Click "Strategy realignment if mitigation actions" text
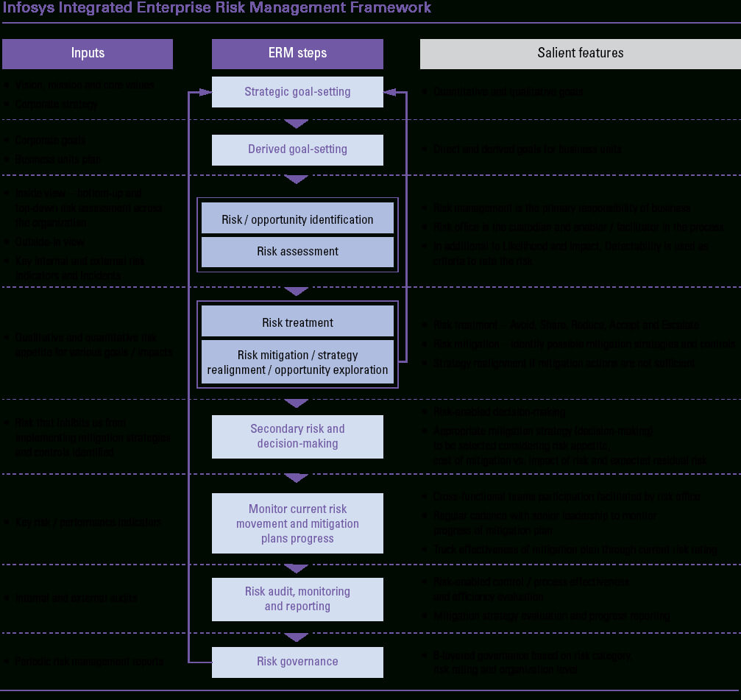Viewport: 741px width, 700px height. (x=564, y=363)
